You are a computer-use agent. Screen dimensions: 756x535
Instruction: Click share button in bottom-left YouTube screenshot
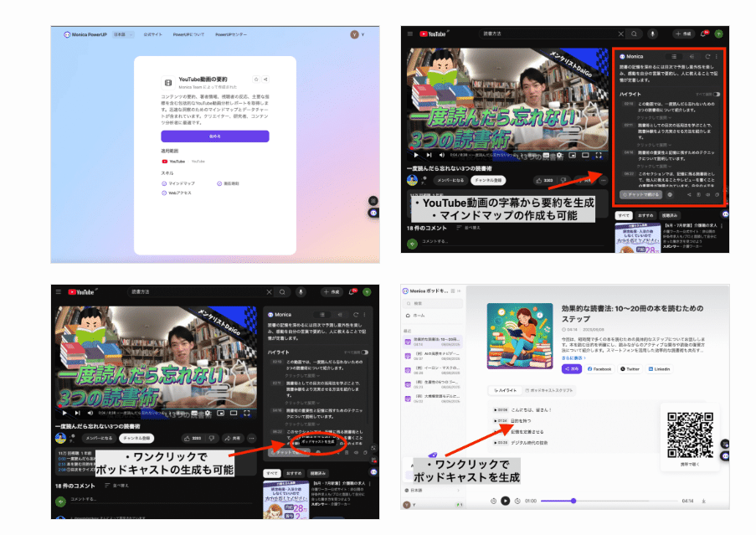(233, 438)
